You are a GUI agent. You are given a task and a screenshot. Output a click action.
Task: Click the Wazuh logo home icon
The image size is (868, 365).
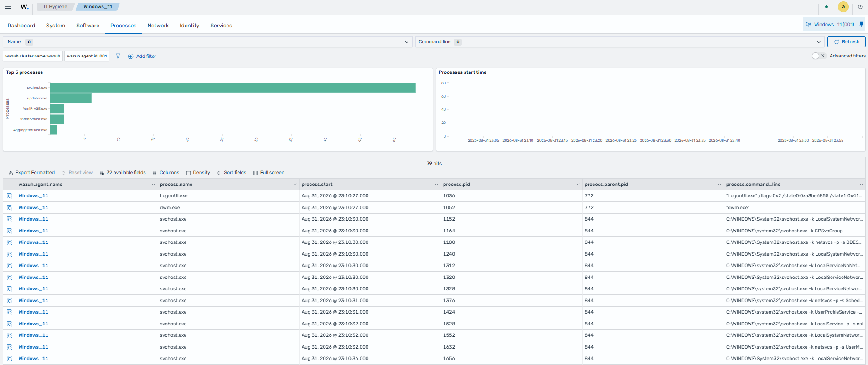pyautogui.click(x=25, y=7)
